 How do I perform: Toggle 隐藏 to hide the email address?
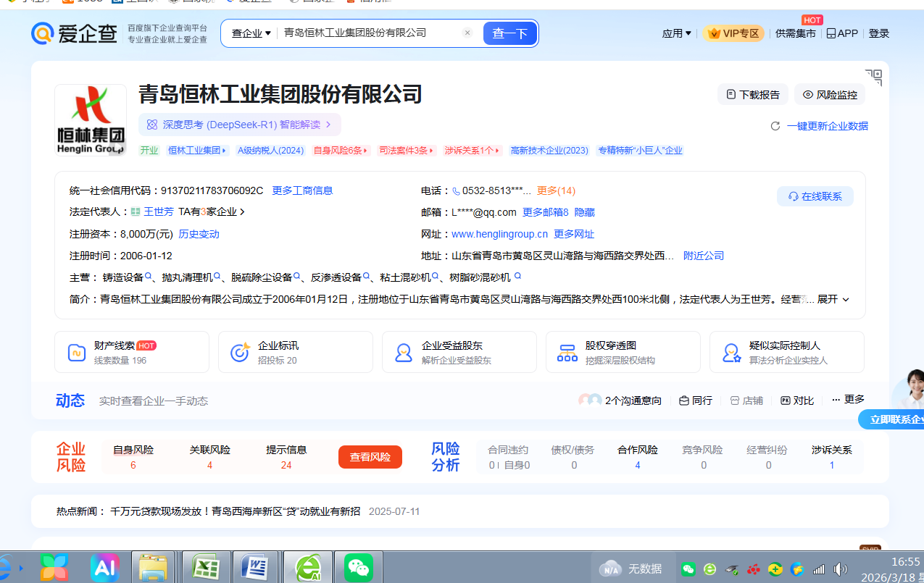(x=585, y=212)
